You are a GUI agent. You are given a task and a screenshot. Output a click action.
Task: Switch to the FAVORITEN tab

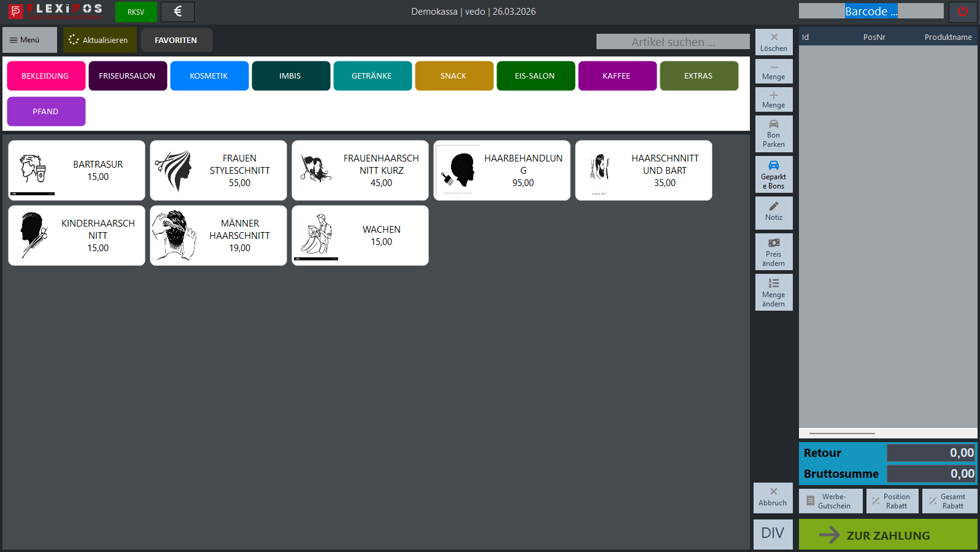tap(176, 41)
